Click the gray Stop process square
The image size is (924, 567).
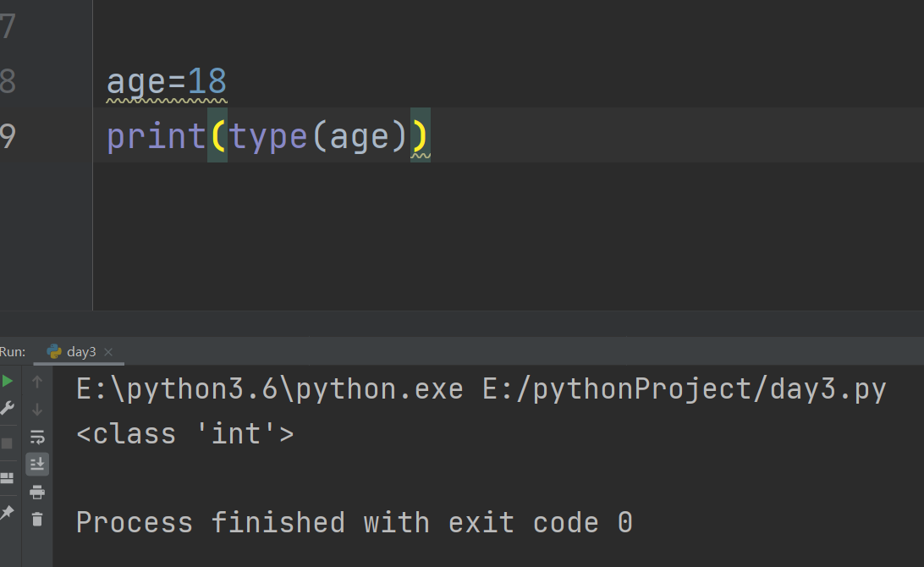[x=7, y=443]
